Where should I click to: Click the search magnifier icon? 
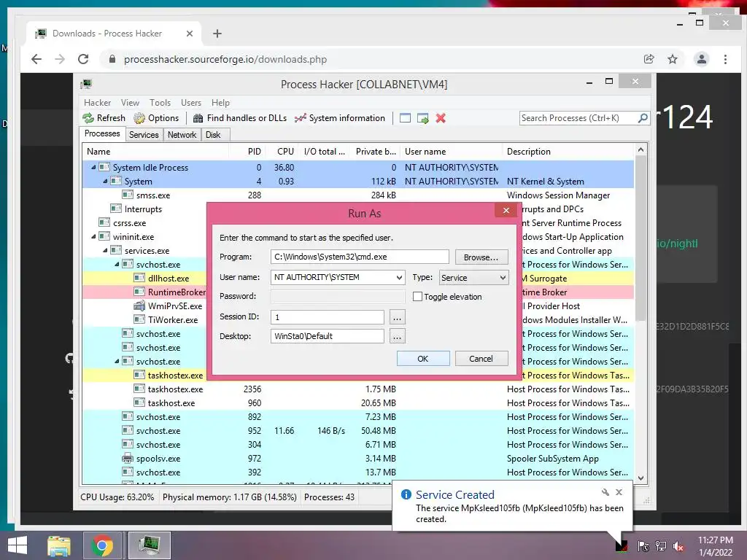(x=643, y=117)
